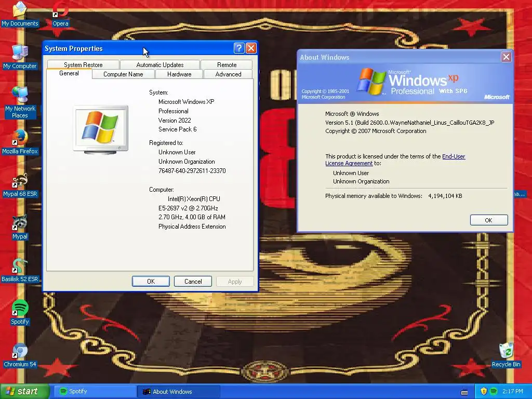The height and width of the screenshot is (399, 532).
Task: Switch to the Advanced tab
Action: (x=228, y=74)
